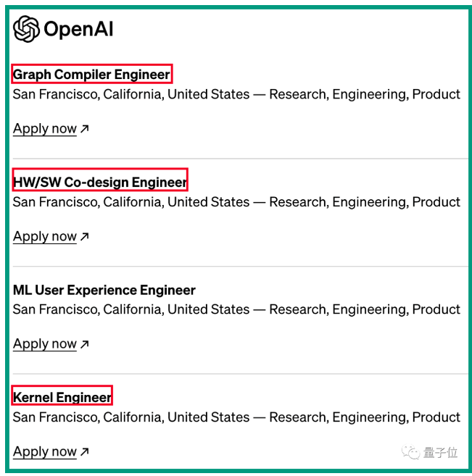Select location line under Kernel Engineer
The height and width of the screenshot is (476, 472).
tap(236, 417)
